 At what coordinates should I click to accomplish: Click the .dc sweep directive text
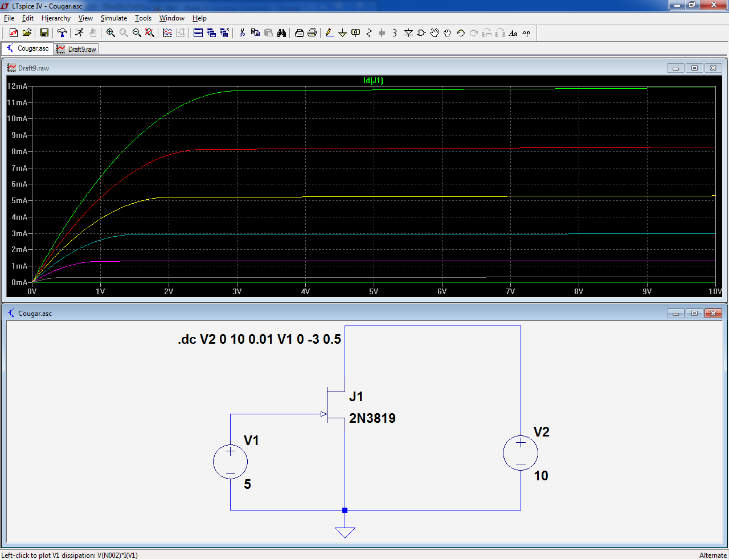[259, 340]
